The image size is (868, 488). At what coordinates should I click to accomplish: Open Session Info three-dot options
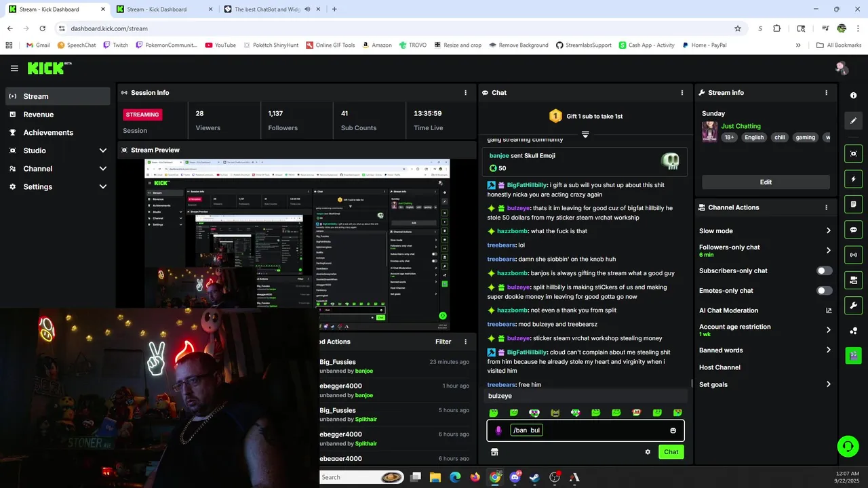coord(465,93)
